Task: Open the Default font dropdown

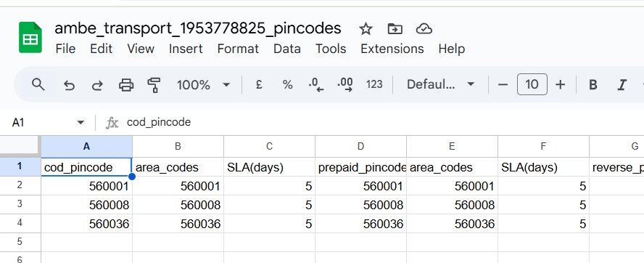Action: pyautogui.click(x=440, y=85)
